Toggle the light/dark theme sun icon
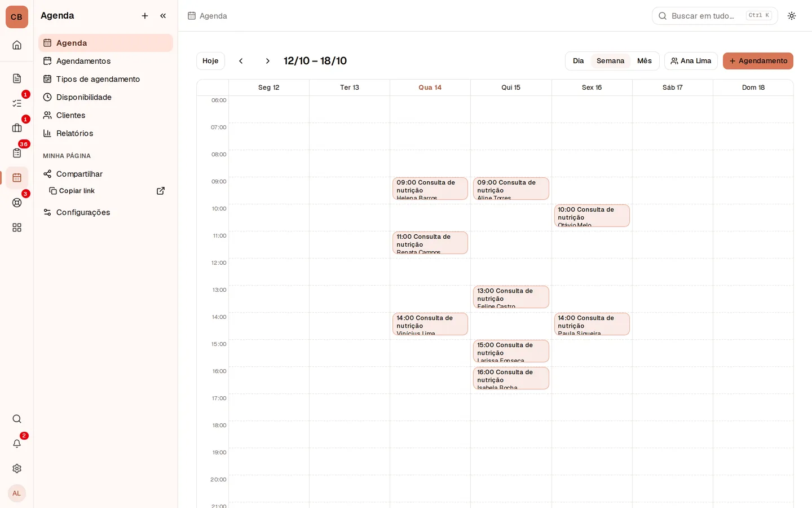Screen dimensions: 812x508 (792, 16)
